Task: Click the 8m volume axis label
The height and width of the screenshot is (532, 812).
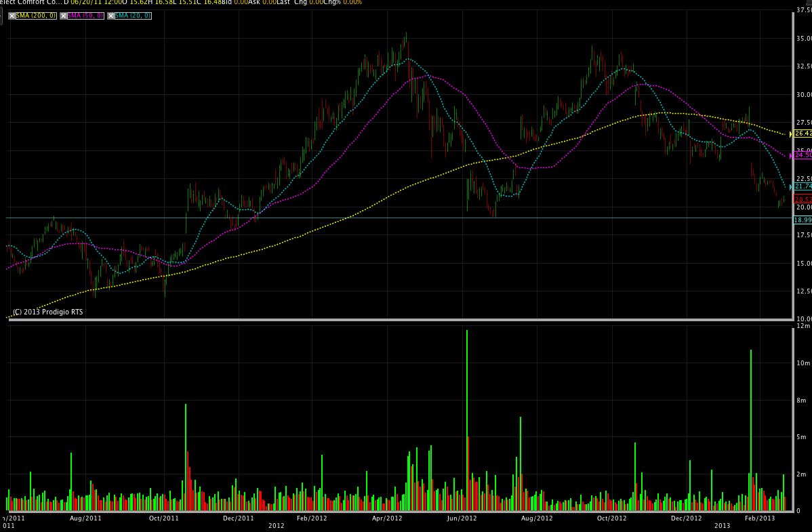Action: [802, 401]
